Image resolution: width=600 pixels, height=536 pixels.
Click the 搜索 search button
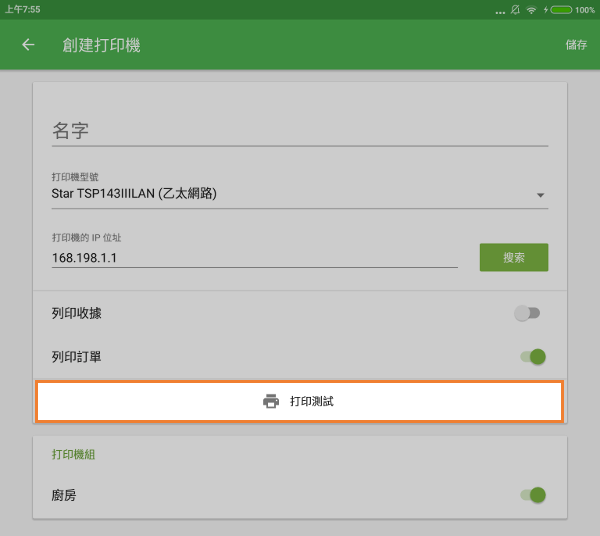(514, 257)
